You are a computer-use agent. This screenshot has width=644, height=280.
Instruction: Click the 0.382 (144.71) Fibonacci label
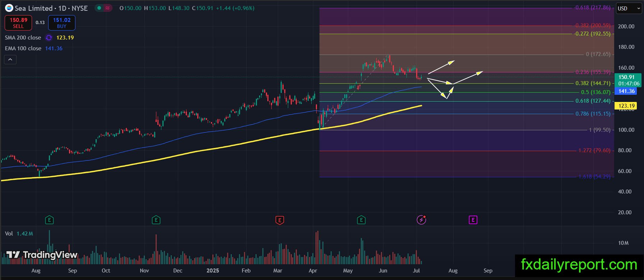point(593,83)
